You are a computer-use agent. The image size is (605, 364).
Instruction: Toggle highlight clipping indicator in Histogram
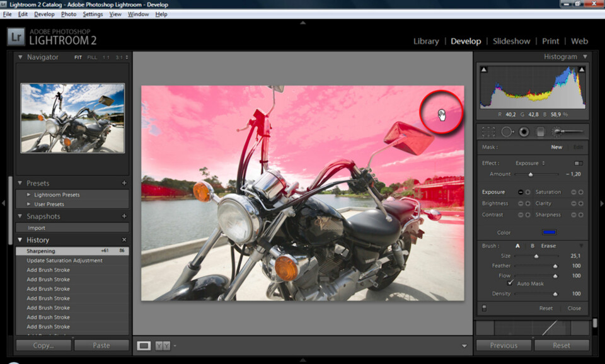tap(582, 69)
